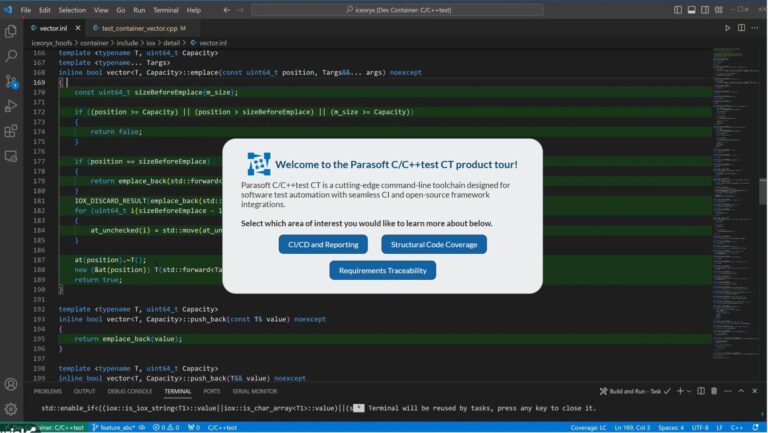Click the iceoryx_hoofs breadcrumb
The height and width of the screenshot is (433, 768).
(51, 43)
